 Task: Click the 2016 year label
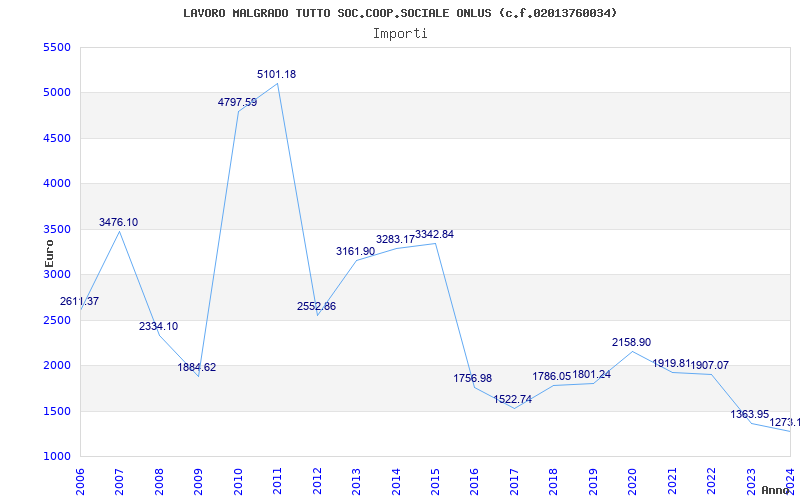point(474,481)
